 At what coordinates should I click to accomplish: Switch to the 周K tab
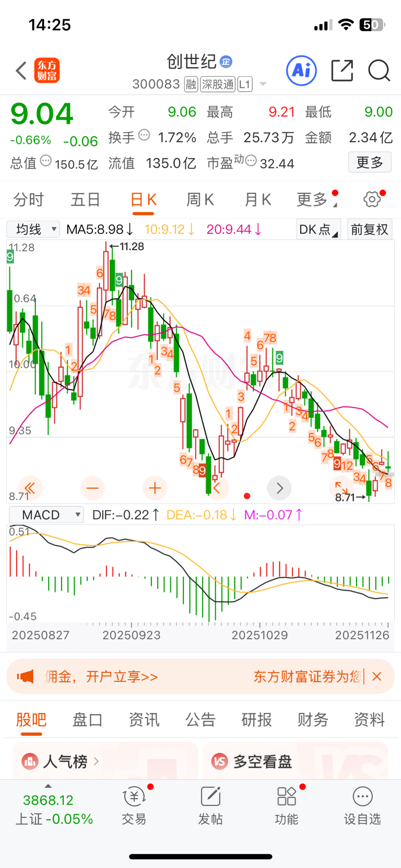click(x=200, y=199)
